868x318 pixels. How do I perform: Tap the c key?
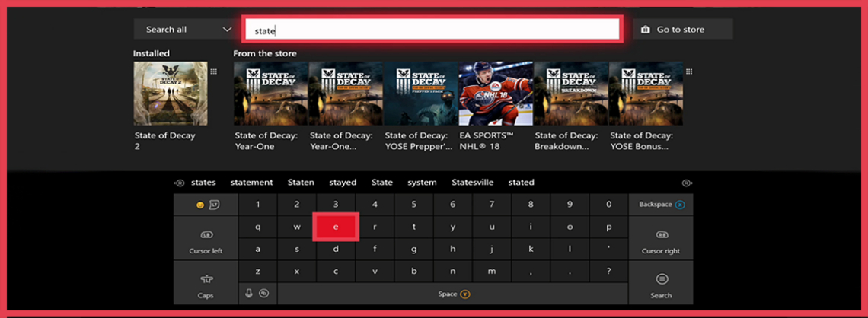pyautogui.click(x=336, y=272)
